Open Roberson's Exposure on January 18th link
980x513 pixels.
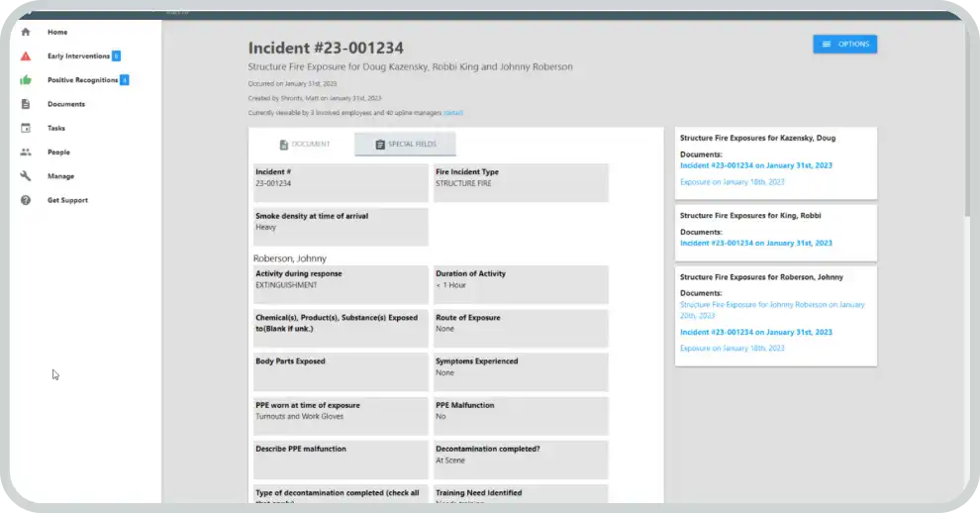[732, 349]
